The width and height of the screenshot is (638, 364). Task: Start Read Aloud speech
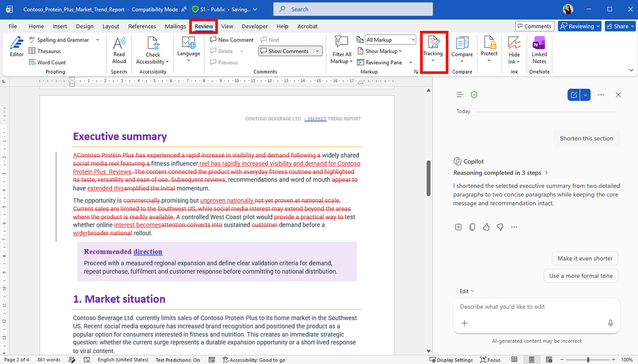tap(119, 50)
